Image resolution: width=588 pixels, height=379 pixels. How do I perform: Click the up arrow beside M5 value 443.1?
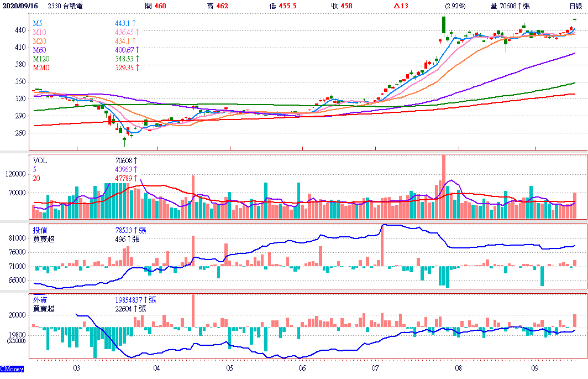point(133,24)
